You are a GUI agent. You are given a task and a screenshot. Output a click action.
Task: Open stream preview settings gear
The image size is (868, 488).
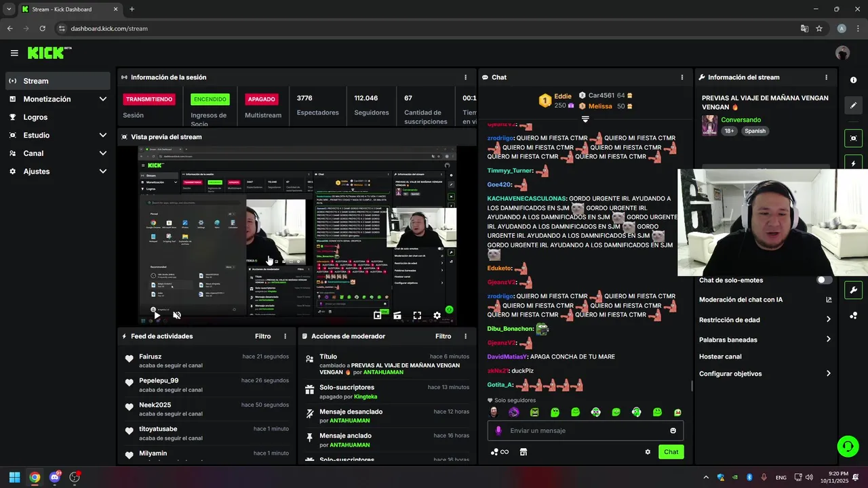click(437, 315)
